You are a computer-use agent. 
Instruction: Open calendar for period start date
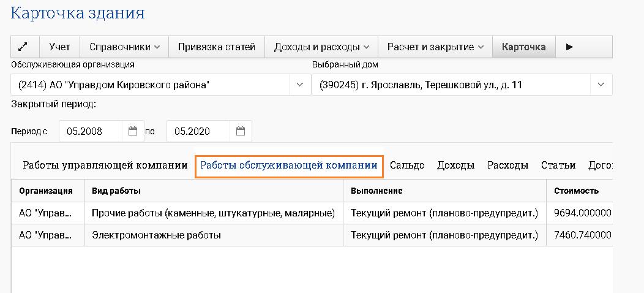coord(133,131)
